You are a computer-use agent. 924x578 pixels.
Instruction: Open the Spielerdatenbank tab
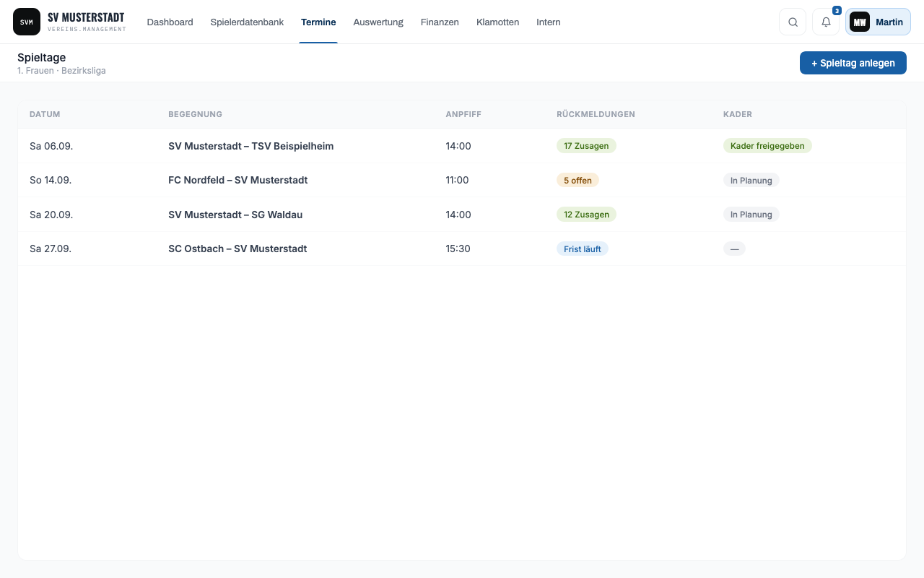tap(247, 22)
